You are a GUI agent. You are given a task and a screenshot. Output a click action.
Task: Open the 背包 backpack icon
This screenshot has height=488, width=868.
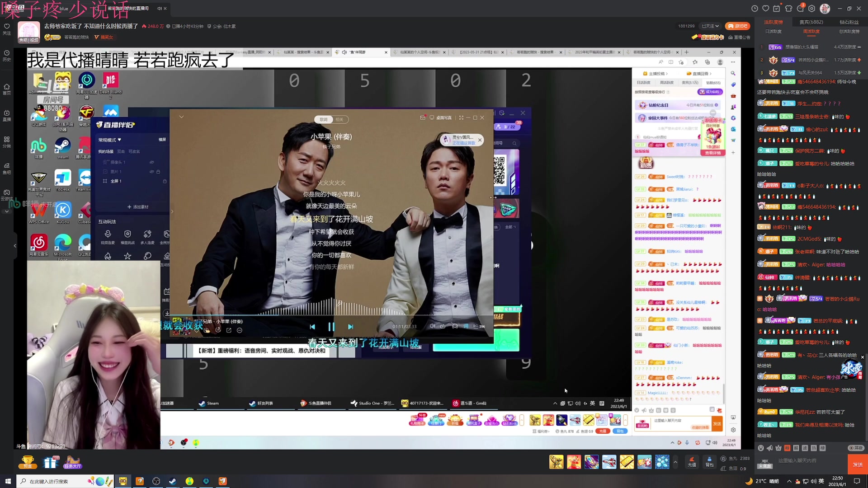point(709,461)
